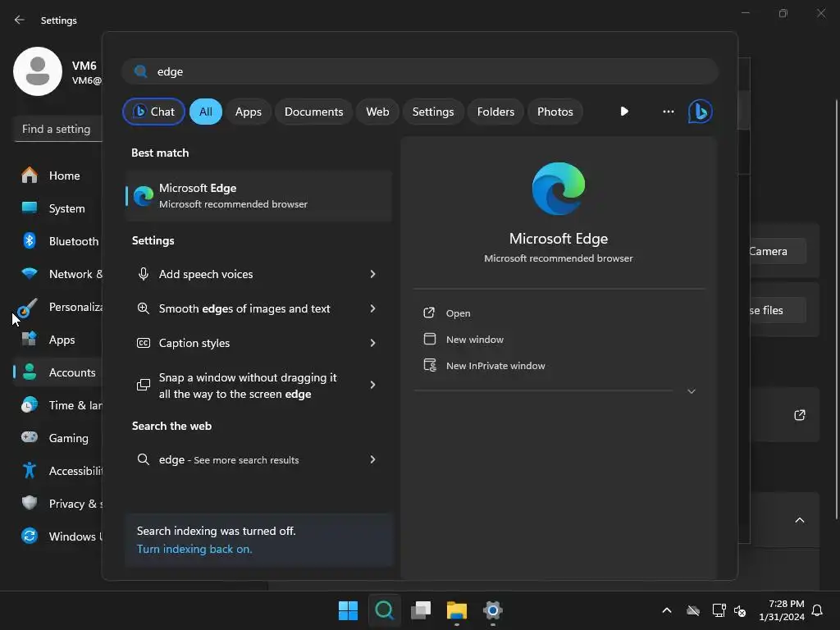Open Microsoft Edge best match result
The height and width of the screenshot is (630, 840).
[x=258, y=195]
